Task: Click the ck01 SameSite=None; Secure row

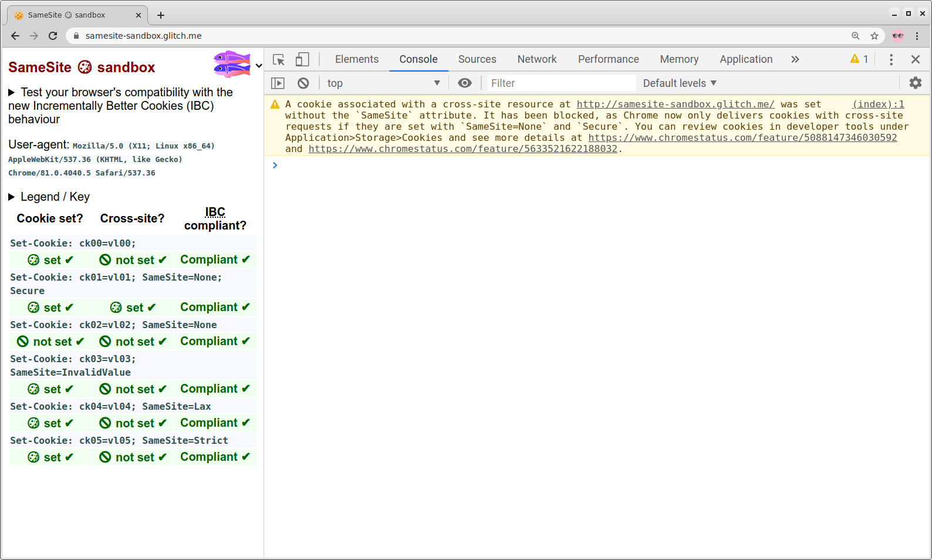Action: coord(133,284)
